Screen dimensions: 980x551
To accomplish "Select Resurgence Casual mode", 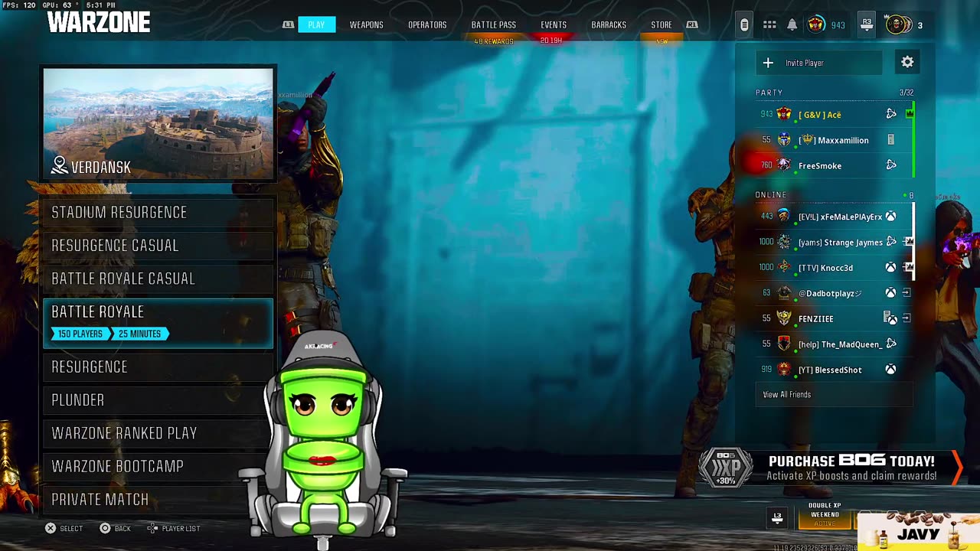I will (158, 246).
